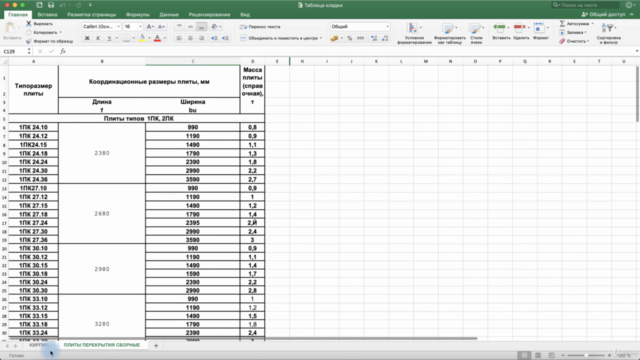Insert cells via Вставить ribbon button
The width and height of the screenshot is (640, 360).
click(501, 31)
